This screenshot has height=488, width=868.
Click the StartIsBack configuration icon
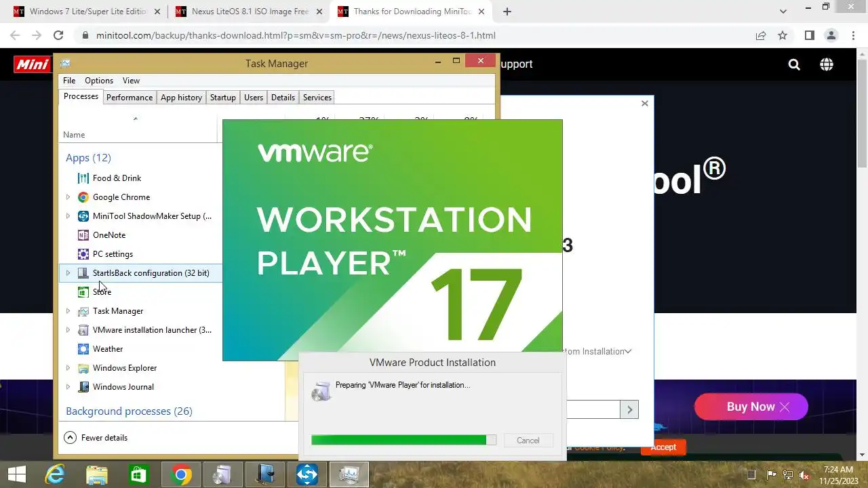83,273
